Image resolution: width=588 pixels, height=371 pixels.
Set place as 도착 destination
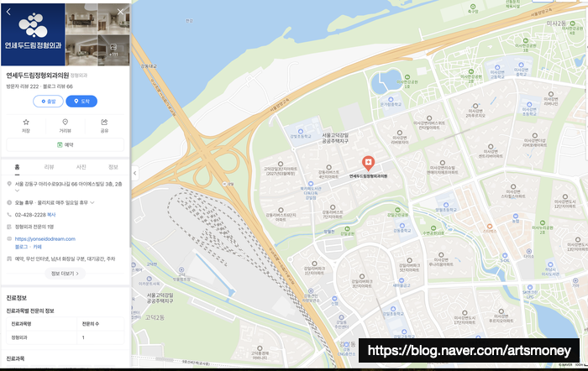point(81,102)
